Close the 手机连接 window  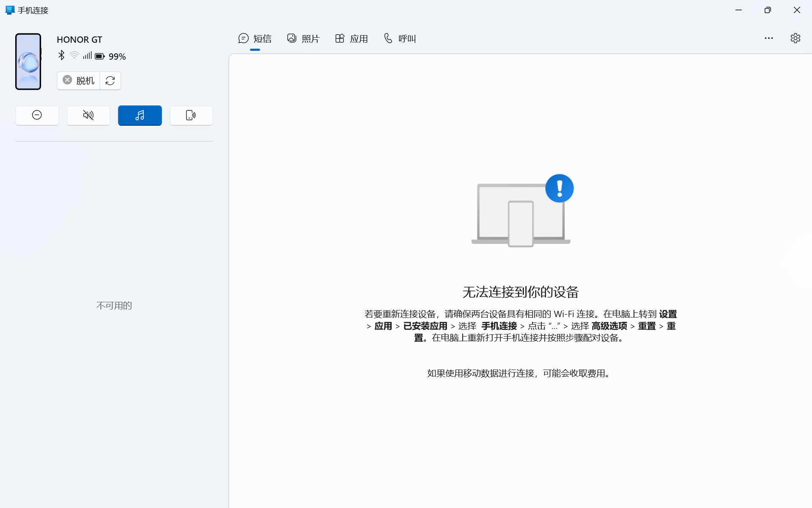(x=797, y=10)
